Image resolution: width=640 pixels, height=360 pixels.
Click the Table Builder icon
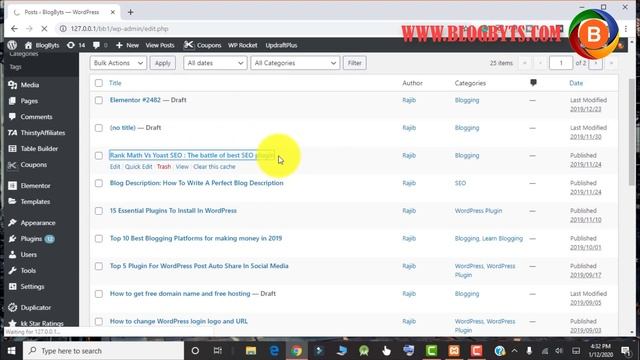[x=13, y=149]
